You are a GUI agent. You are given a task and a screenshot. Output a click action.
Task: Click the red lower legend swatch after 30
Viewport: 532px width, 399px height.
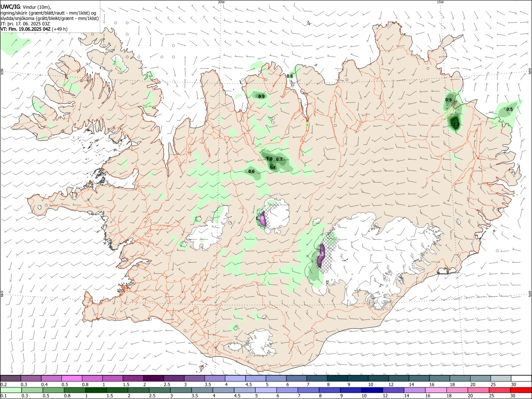coord(522,390)
